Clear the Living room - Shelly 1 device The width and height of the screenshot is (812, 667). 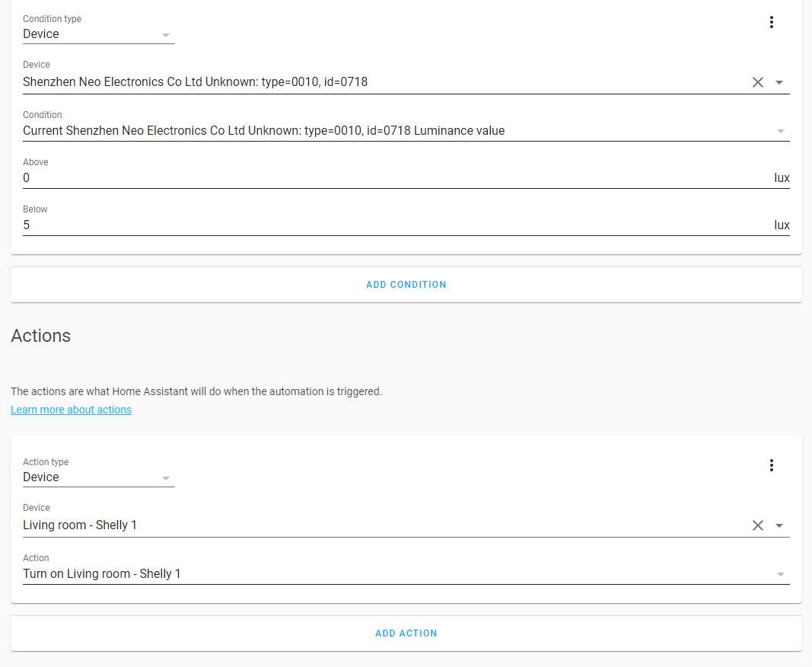tap(757, 525)
